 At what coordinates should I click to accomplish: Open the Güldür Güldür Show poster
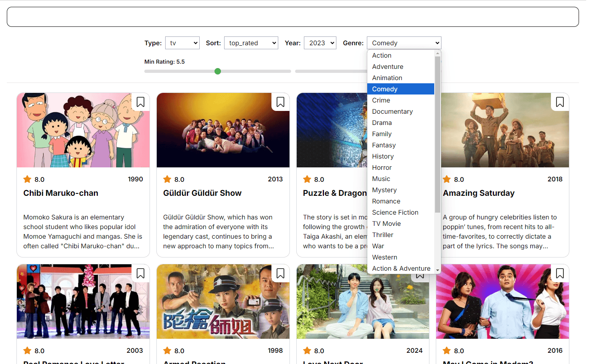[x=223, y=130]
